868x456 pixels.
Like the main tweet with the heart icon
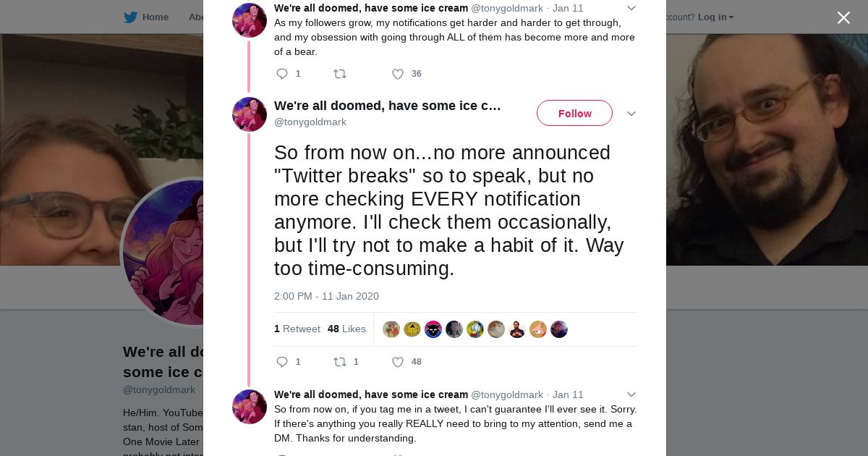[398, 362]
